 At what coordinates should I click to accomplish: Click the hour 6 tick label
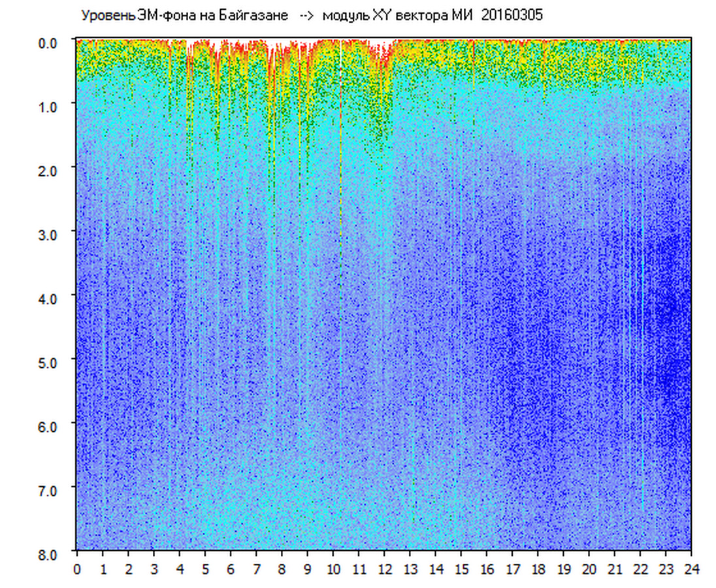pos(231,570)
